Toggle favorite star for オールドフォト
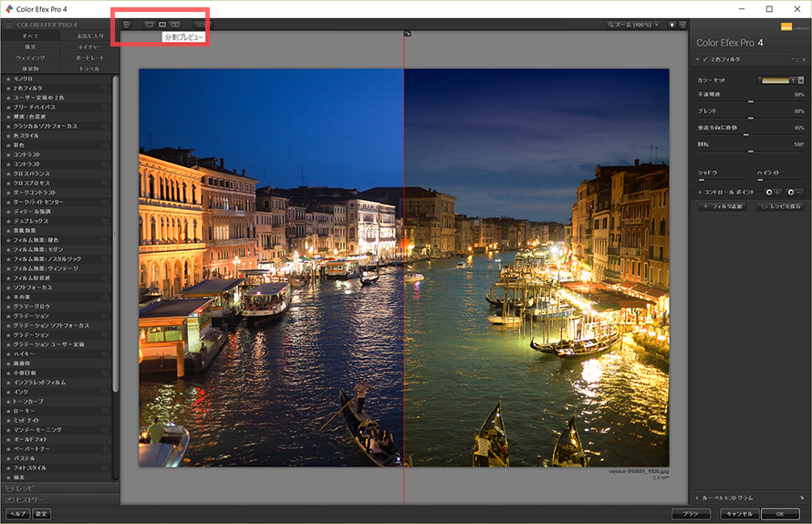 [8, 439]
